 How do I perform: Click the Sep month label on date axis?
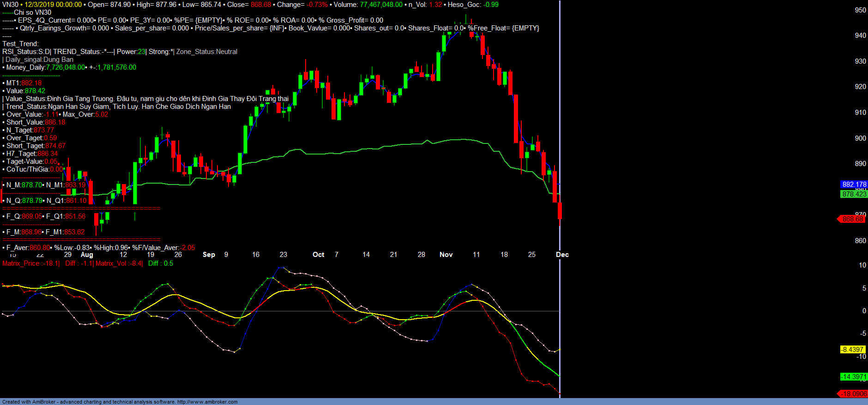pyautogui.click(x=209, y=255)
